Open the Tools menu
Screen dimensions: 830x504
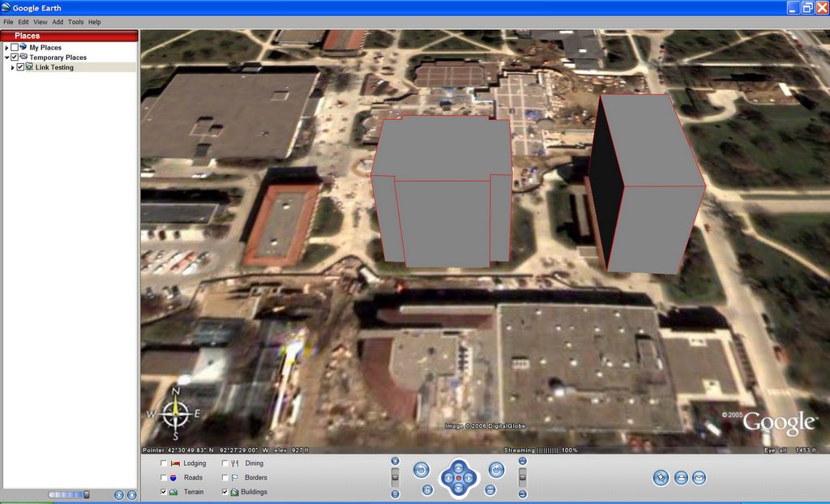point(75,22)
